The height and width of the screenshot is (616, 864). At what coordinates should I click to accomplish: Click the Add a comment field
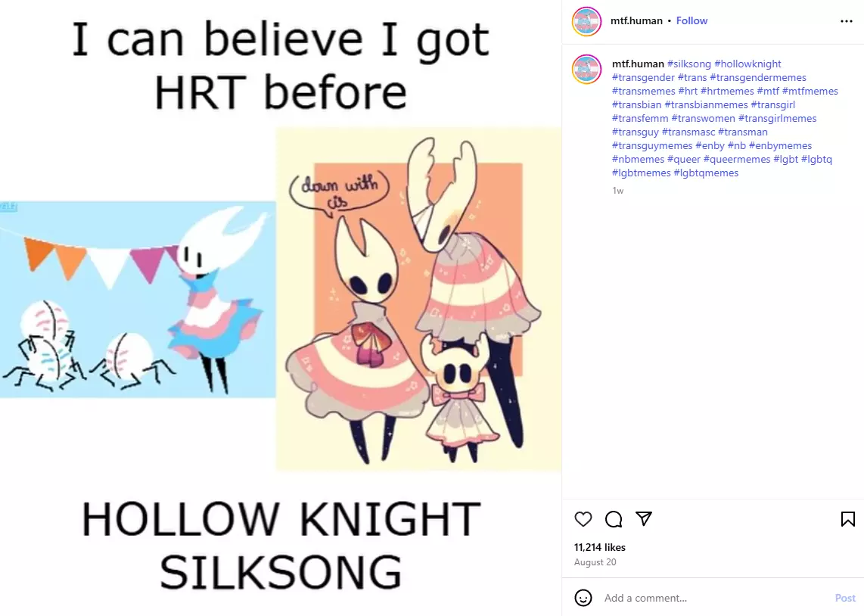pos(715,598)
